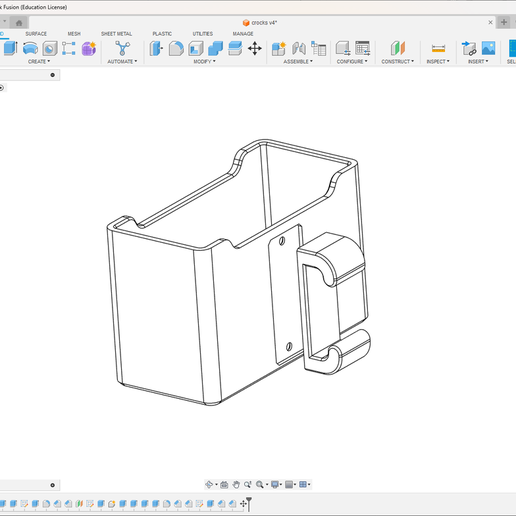Toggle the top-left browser panel collapse dot
The height and width of the screenshot is (516, 516).
(x=52, y=75)
